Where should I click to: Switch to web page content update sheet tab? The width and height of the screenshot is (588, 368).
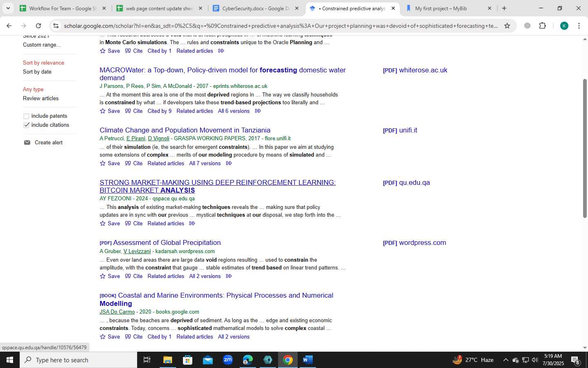coord(159,8)
